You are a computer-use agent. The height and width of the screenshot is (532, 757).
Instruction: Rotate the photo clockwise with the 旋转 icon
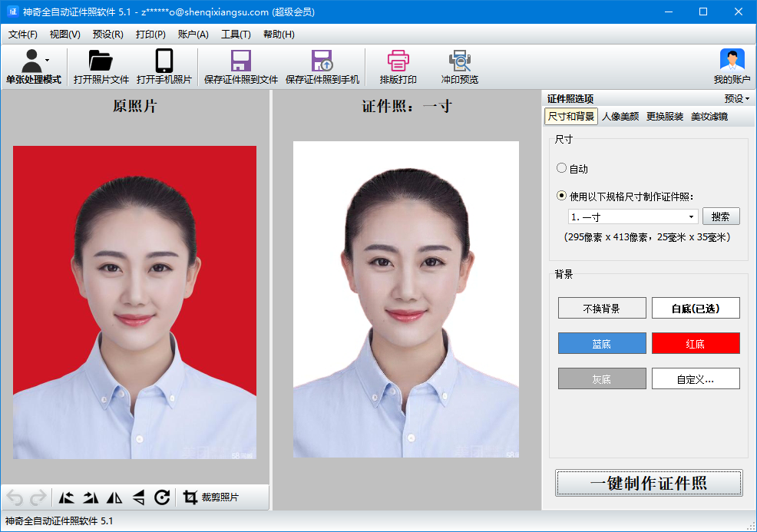tap(160, 497)
